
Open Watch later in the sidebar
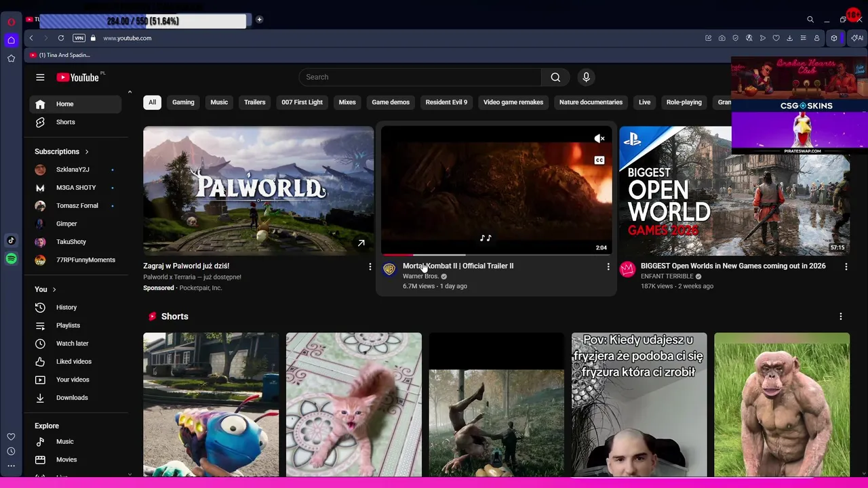click(75, 344)
